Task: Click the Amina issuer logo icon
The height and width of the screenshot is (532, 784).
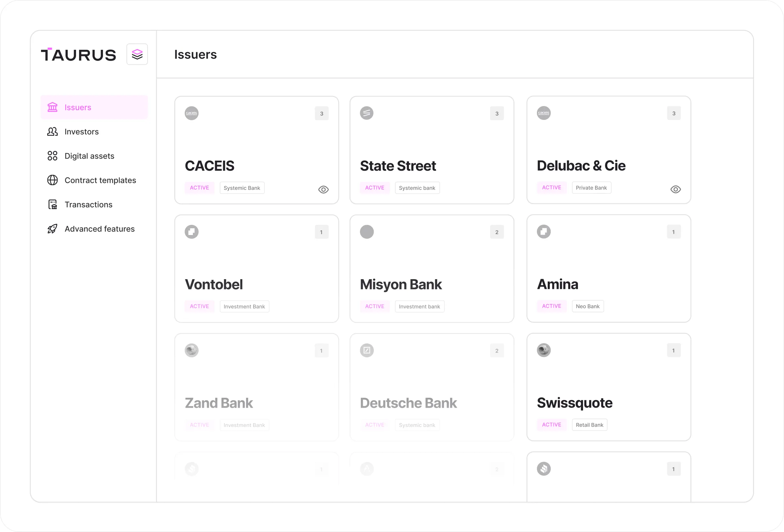Action: 544,232
